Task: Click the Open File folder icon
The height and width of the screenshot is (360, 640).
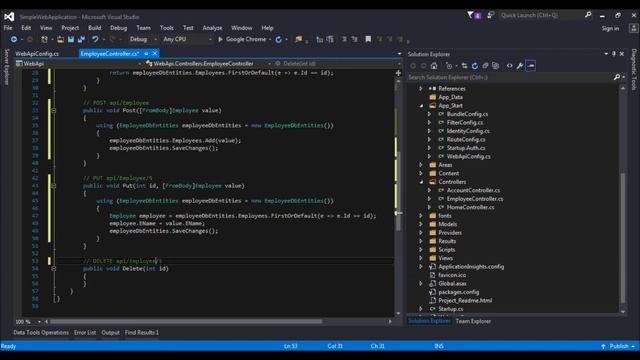Action: (x=60, y=39)
